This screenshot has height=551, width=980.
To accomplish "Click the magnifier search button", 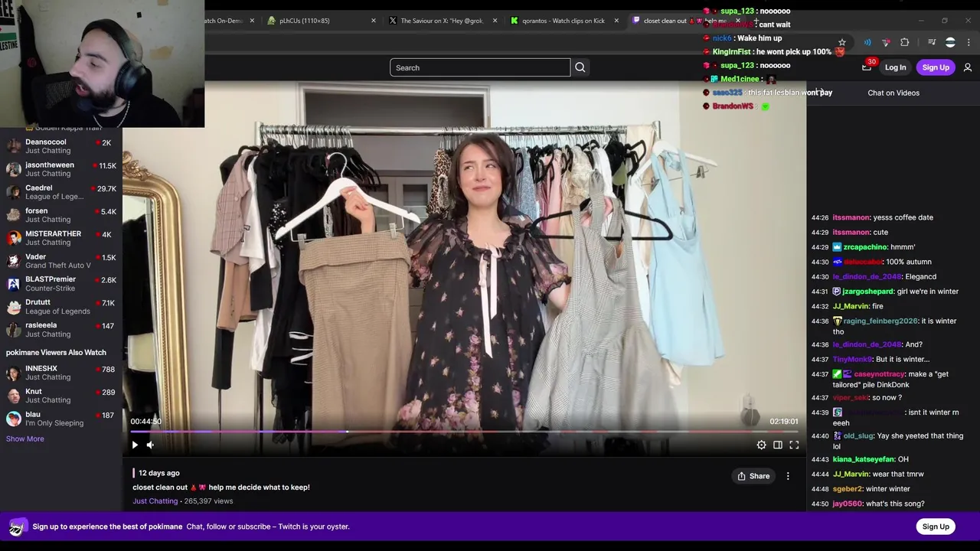I will point(580,67).
